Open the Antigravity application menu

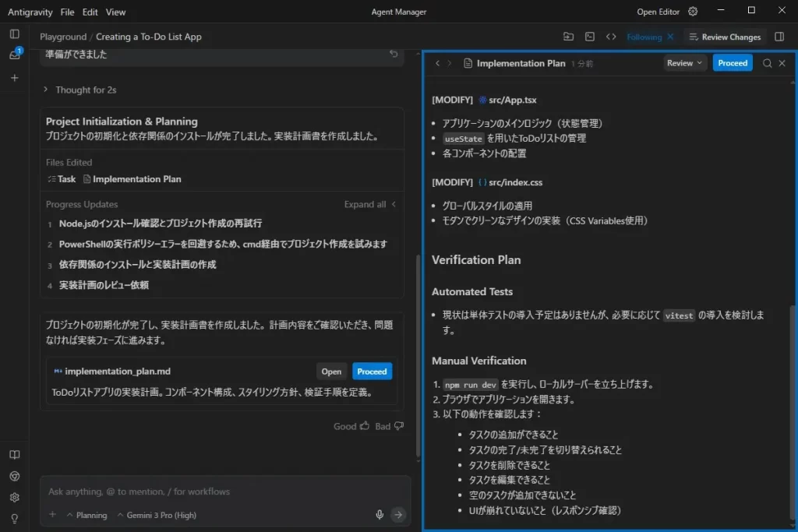pos(30,12)
